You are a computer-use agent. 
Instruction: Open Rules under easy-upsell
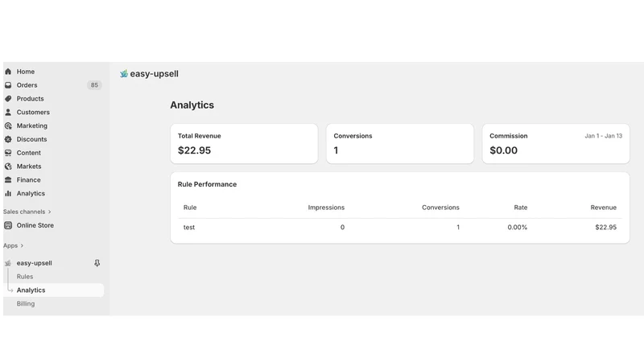[25, 277]
